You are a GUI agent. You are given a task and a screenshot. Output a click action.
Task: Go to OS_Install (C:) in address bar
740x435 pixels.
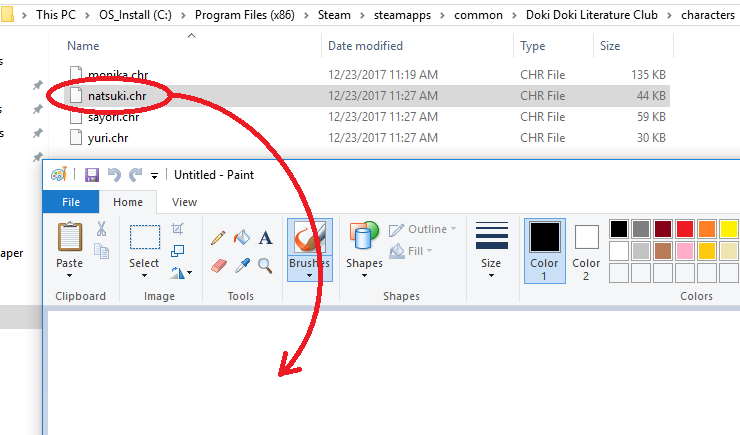[x=135, y=15]
